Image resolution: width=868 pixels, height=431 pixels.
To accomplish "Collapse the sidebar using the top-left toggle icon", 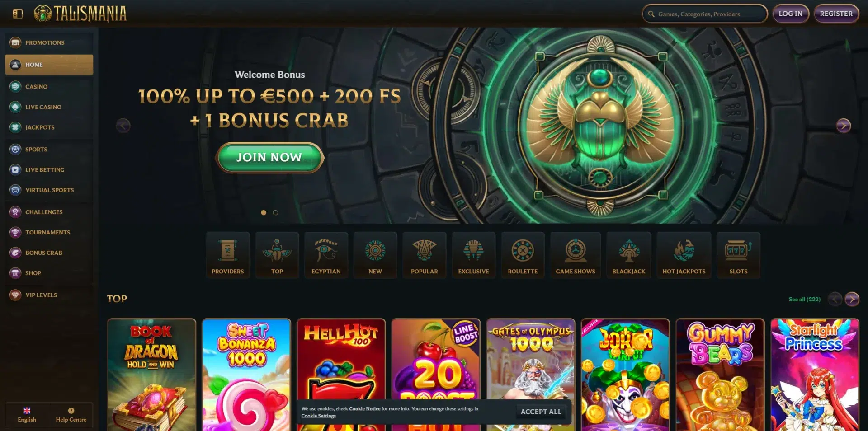I will (x=18, y=14).
